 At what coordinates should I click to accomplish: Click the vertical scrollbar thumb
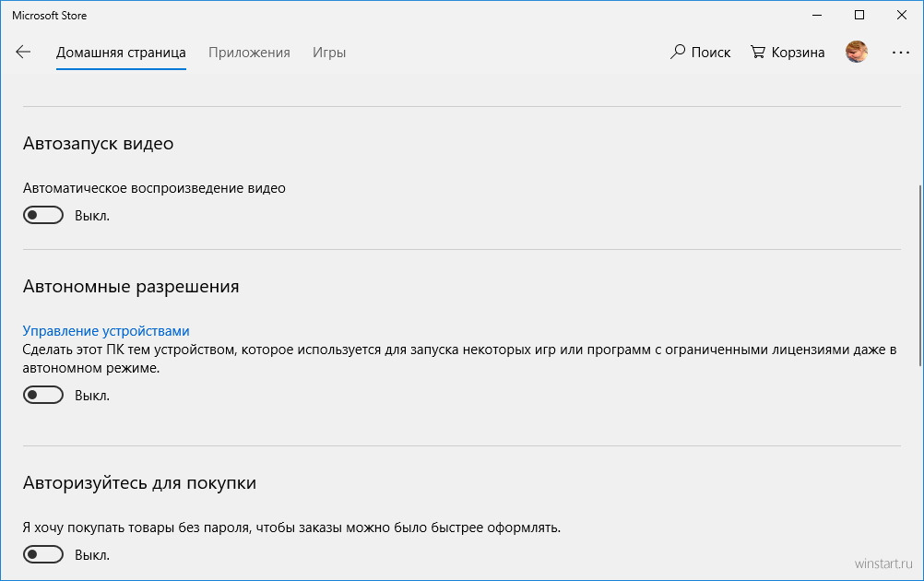pyautogui.click(x=920, y=276)
